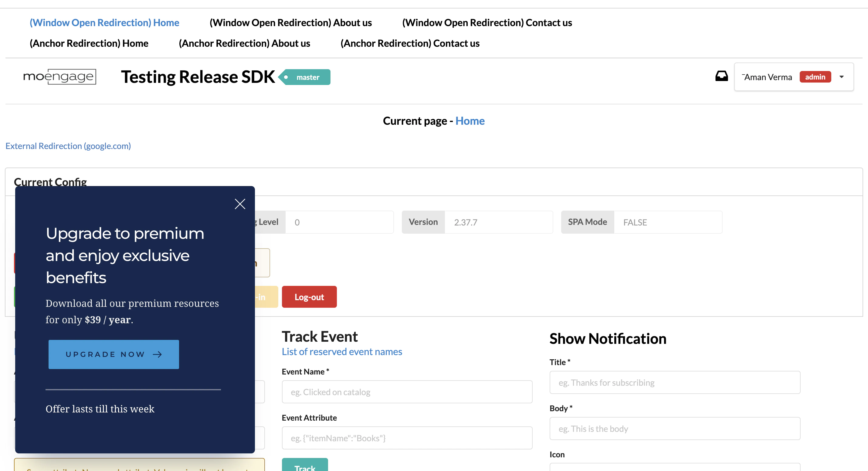The image size is (868, 471).
Task: Close the upgrade premium popup
Action: 240,204
